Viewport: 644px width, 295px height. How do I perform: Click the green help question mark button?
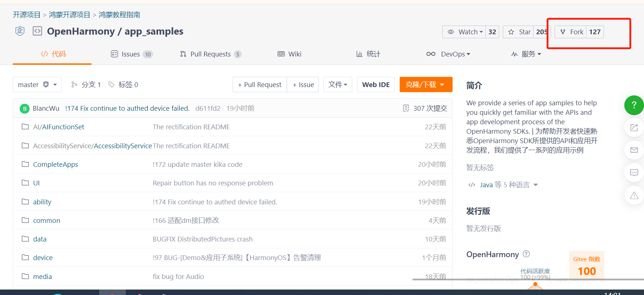tap(634, 105)
